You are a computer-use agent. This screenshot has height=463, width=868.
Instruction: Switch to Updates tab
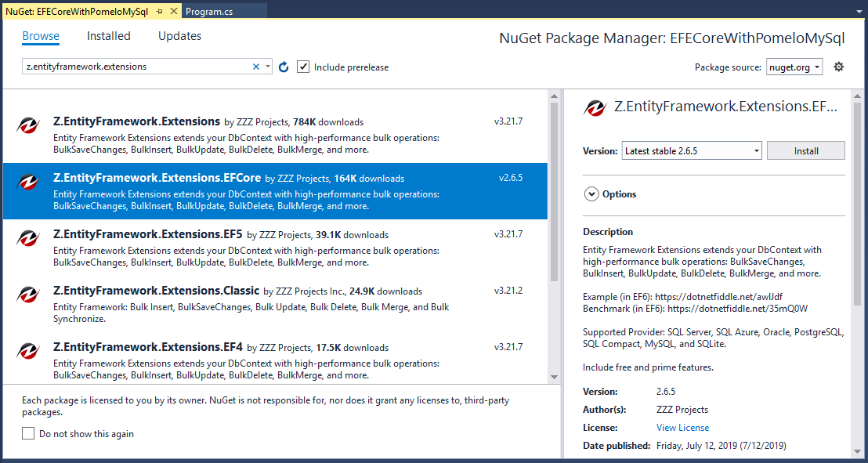coord(180,36)
